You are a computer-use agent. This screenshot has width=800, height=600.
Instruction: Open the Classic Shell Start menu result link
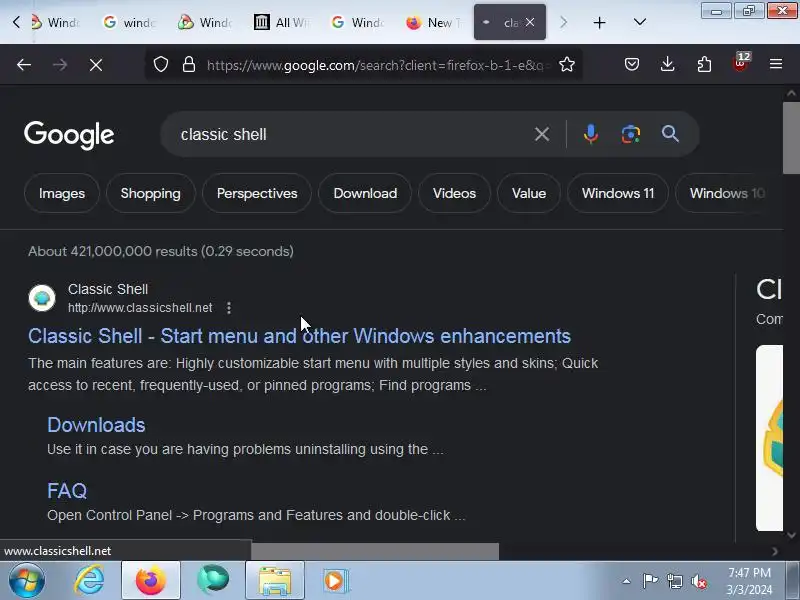(299, 336)
